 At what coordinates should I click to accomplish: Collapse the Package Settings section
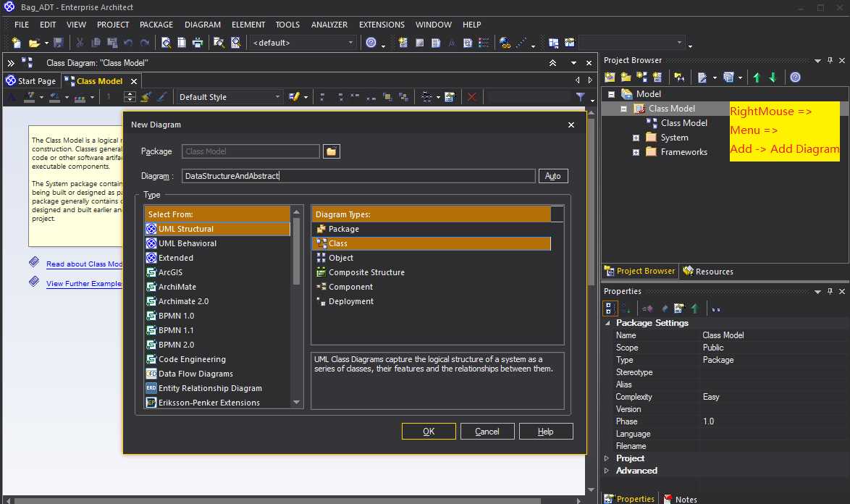[x=607, y=323]
